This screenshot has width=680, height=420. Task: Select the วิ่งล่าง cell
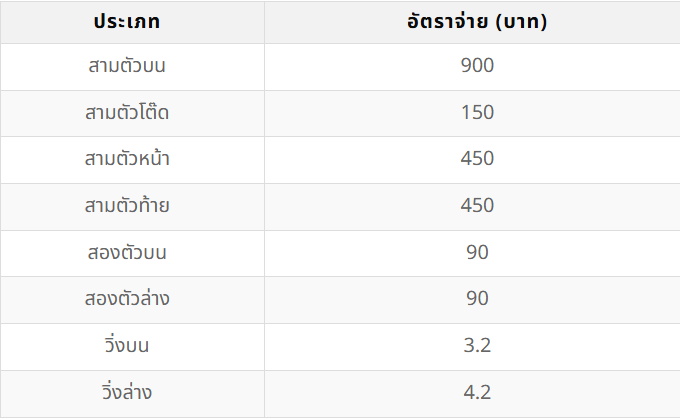(127, 392)
